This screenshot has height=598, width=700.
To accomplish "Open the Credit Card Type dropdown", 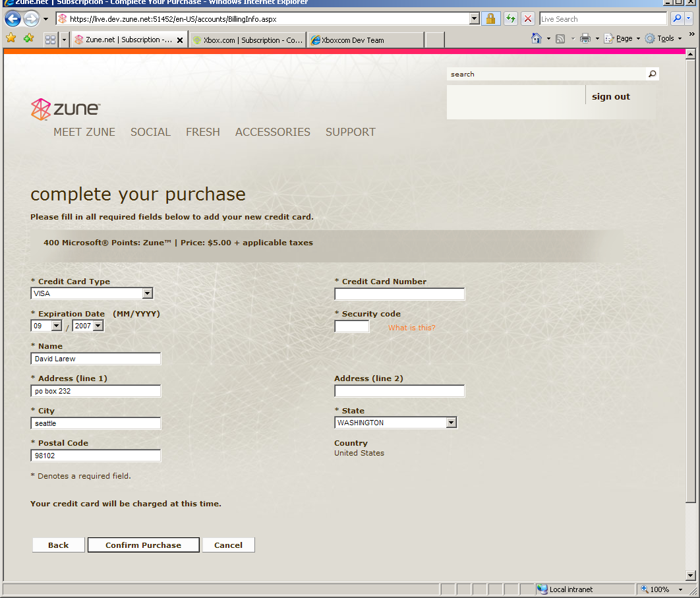I will (x=92, y=293).
